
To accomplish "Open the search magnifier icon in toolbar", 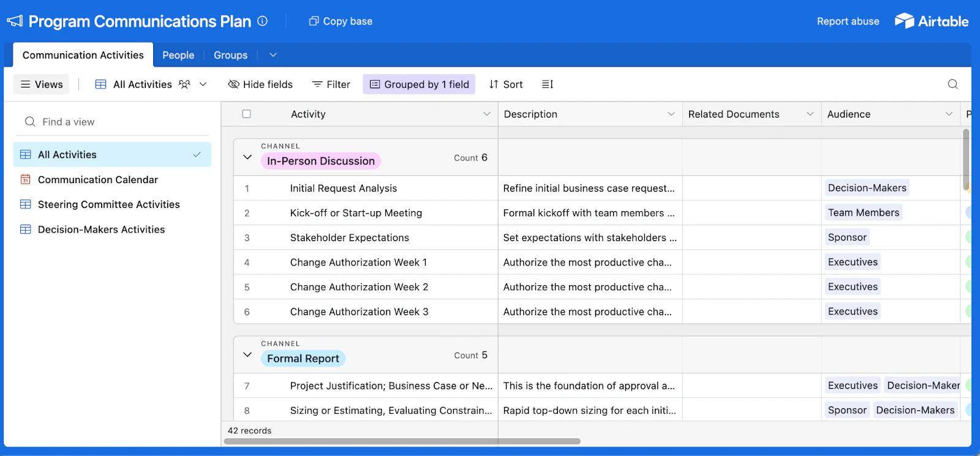I will click(x=952, y=84).
